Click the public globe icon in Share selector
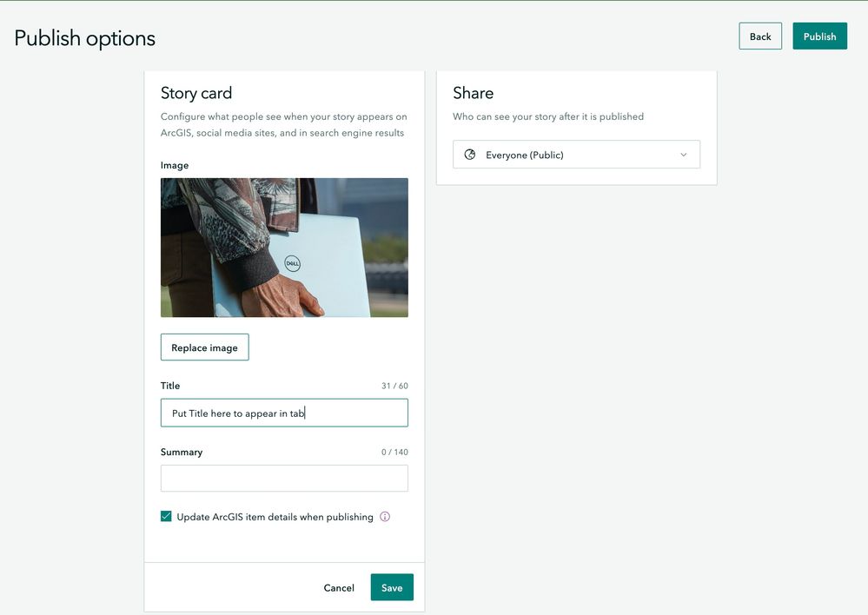Viewport: 868px width, 615px height. click(470, 155)
